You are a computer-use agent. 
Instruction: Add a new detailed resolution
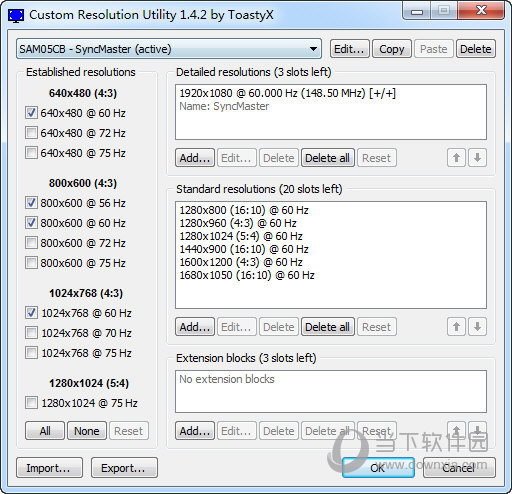coord(195,158)
